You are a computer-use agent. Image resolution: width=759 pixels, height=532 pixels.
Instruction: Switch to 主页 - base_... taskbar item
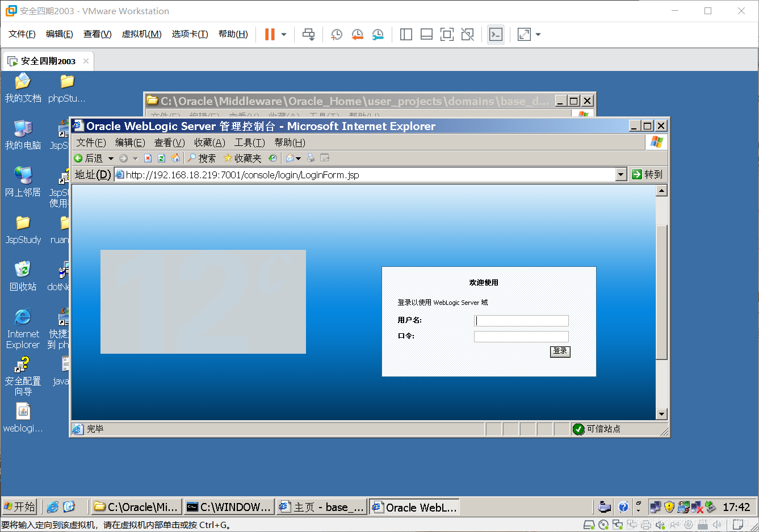pyautogui.click(x=322, y=507)
